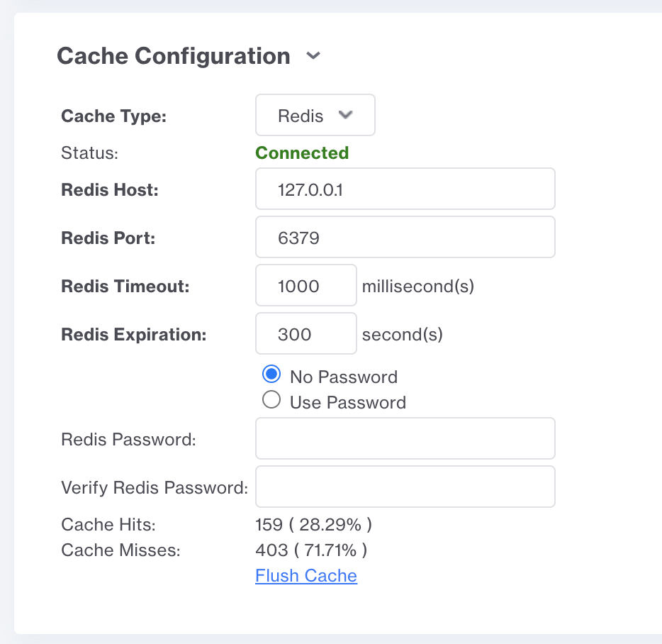Open the Cache Type Redis dropdown
The height and width of the screenshot is (644, 662).
(x=315, y=115)
